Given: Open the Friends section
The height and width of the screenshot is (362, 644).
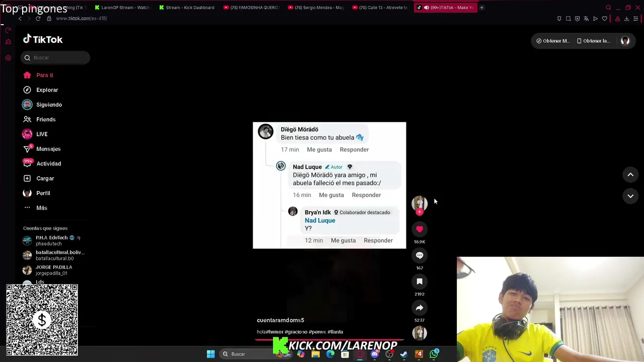Looking at the screenshot, I should point(39,119).
